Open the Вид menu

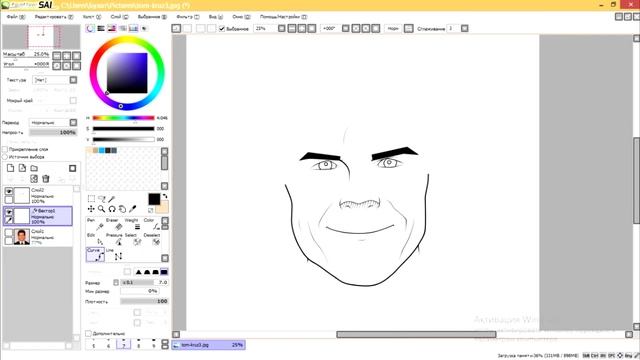[216, 17]
